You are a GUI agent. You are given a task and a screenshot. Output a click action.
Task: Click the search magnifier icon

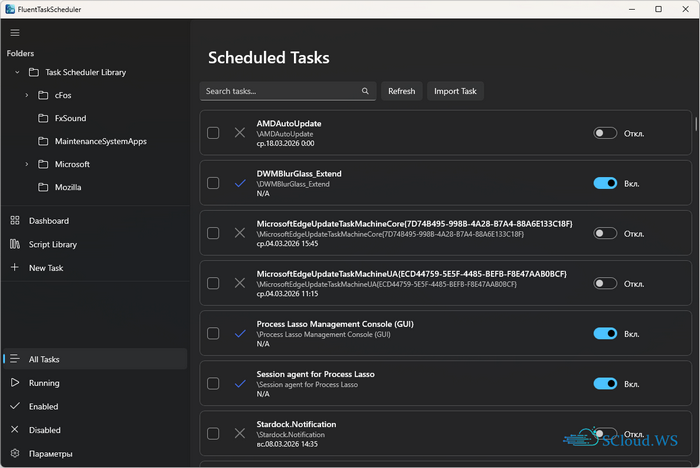(x=366, y=91)
